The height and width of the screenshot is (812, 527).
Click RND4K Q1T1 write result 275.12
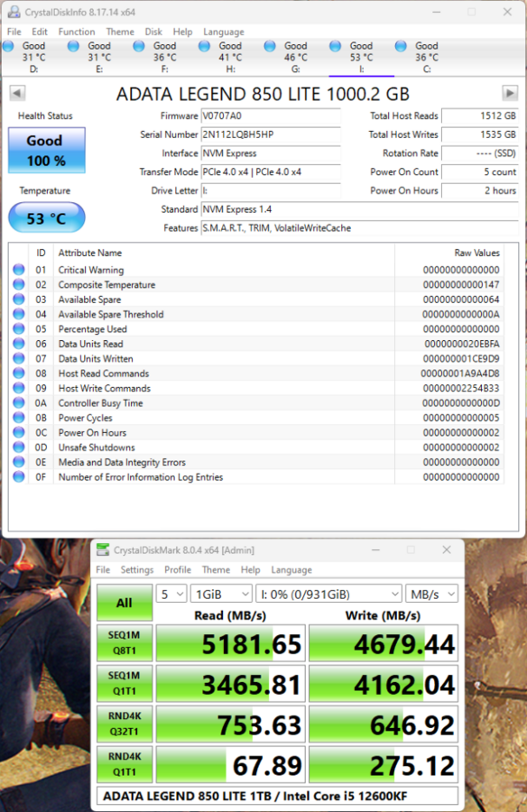point(384,765)
